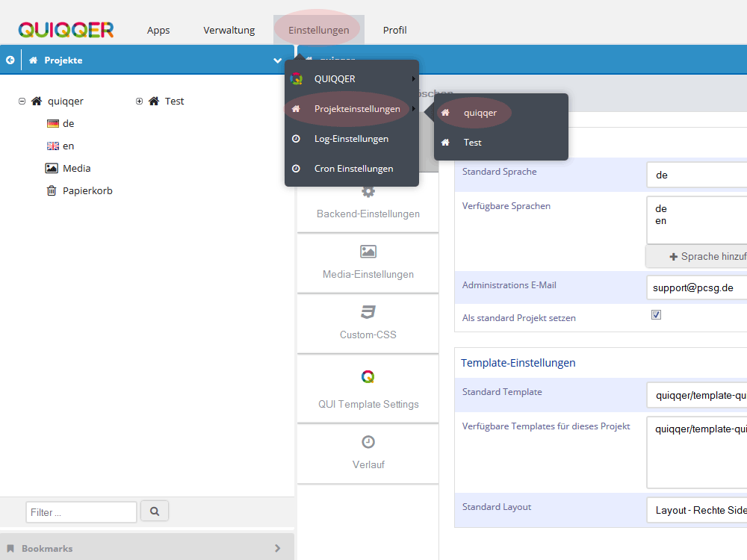Click the QUIQQER menu entry logo icon
Image resolution: width=747 pixels, height=560 pixels.
click(x=297, y=78)
